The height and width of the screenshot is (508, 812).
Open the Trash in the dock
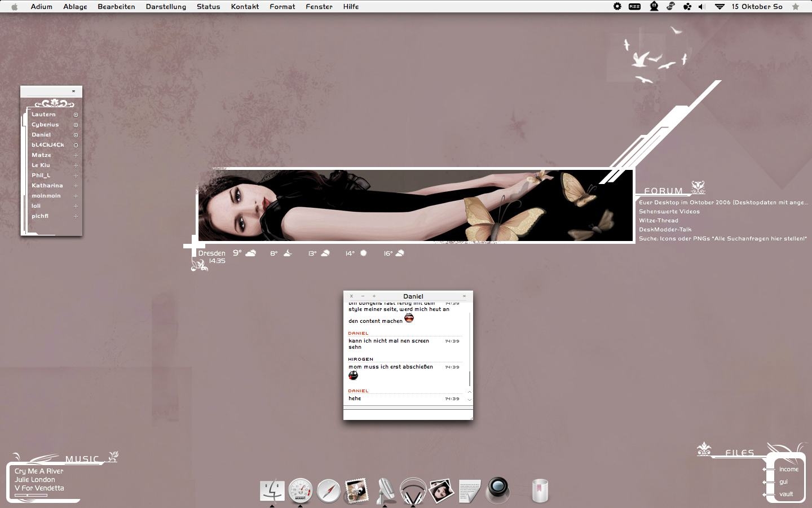coord(540,490)
